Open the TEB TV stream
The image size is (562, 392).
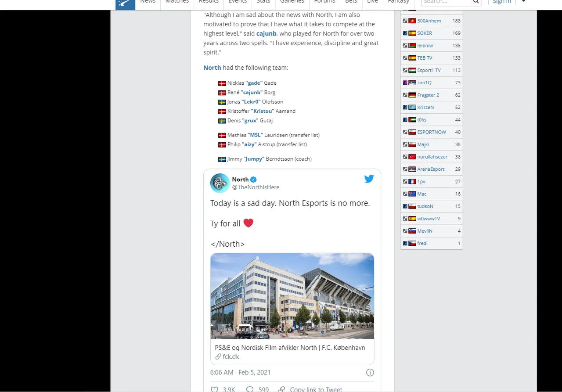(425, 58)
